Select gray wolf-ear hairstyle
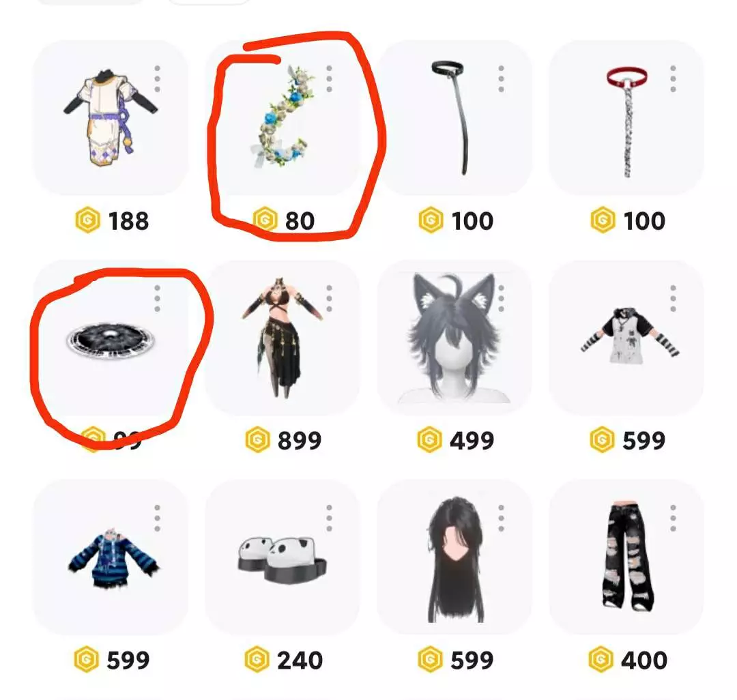 click(x=454, y=337)
